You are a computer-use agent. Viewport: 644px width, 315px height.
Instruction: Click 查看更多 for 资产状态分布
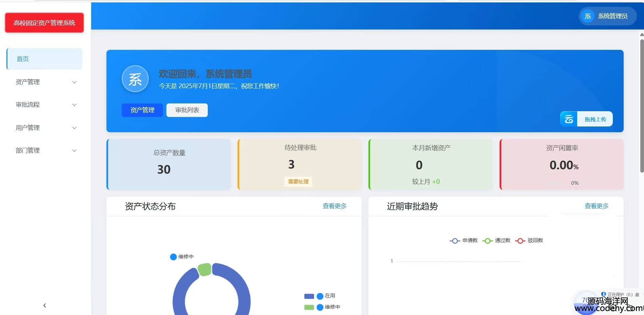(x=334, y=206)
